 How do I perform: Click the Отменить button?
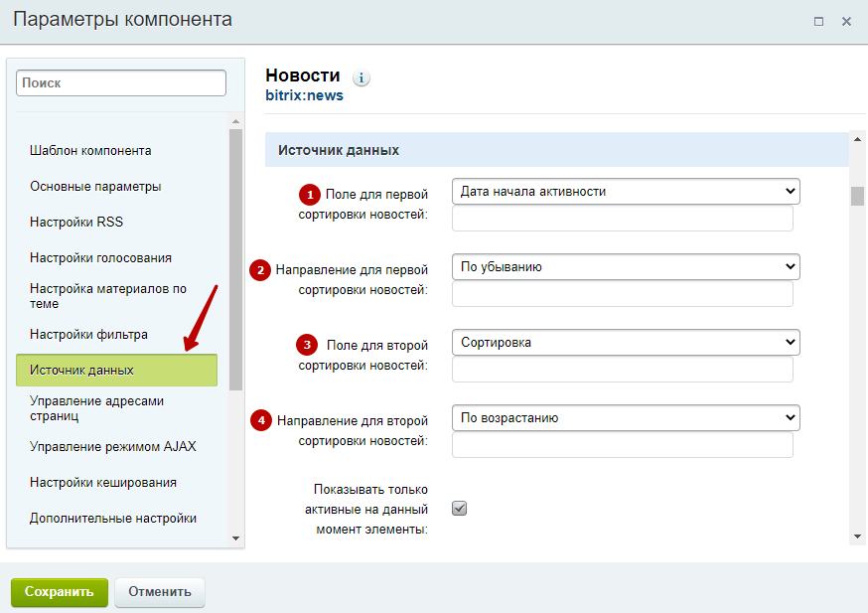pos(160,592)
